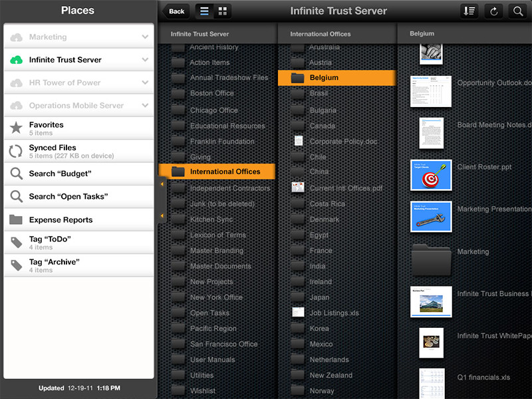Switch to grid thumbnail view
Image resolution: width=532 pixels, height=399 pixels.
click(223, 11)
